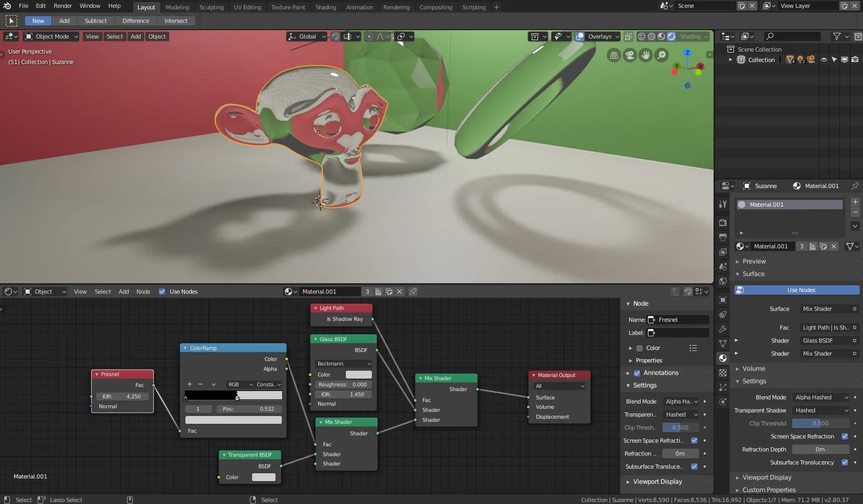Open the Tool properties tab
Viewport: 863px width, 504px height.
click(722, 204)
